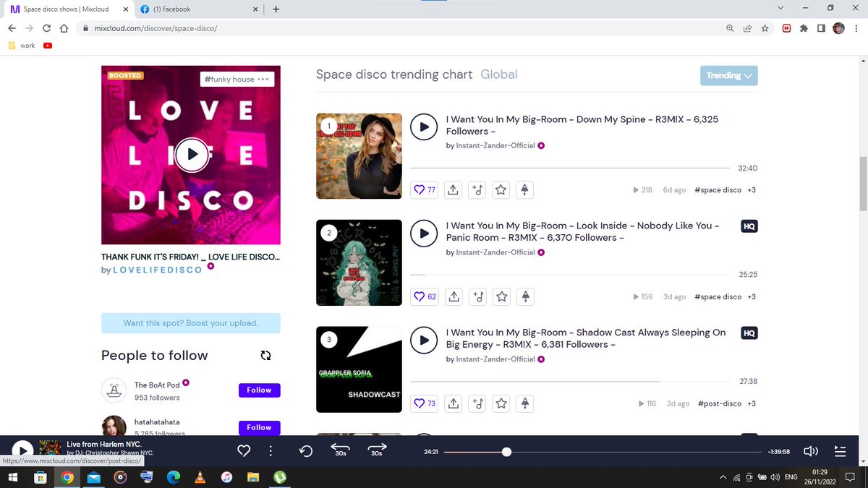Launch VLC from the taskbar

pos(200,477)
